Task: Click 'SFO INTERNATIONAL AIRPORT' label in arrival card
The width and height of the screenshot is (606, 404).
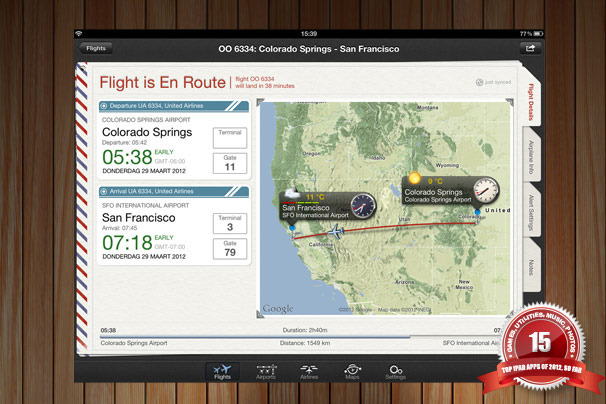Action: 145,205
